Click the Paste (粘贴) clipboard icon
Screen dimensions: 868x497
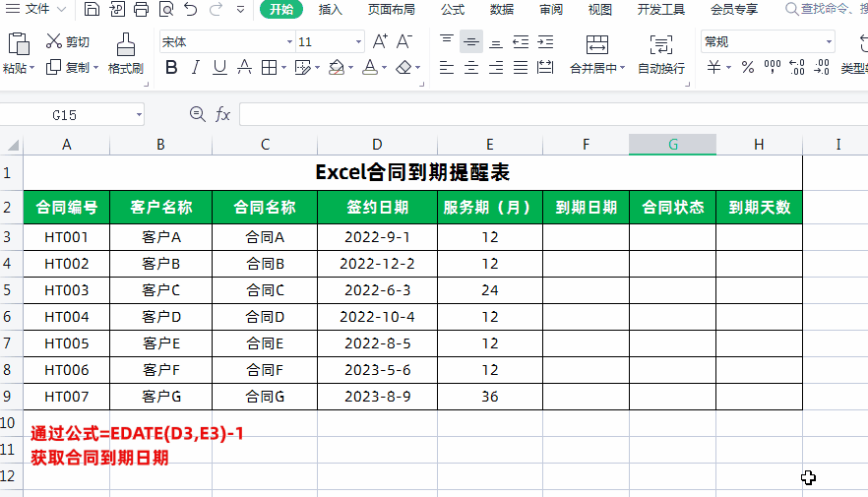coord(19,44)
